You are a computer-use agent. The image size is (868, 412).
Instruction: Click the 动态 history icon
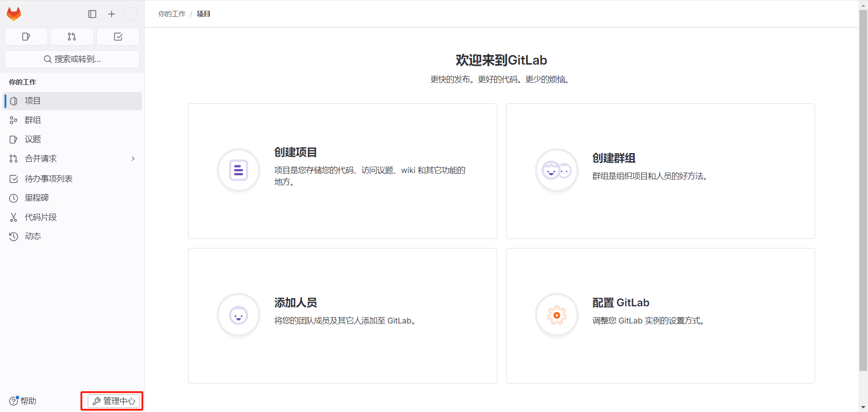click(14, 236)
